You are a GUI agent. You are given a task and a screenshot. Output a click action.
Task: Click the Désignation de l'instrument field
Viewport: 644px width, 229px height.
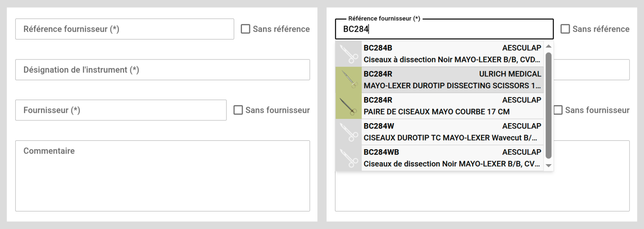(x=163, y=70)
